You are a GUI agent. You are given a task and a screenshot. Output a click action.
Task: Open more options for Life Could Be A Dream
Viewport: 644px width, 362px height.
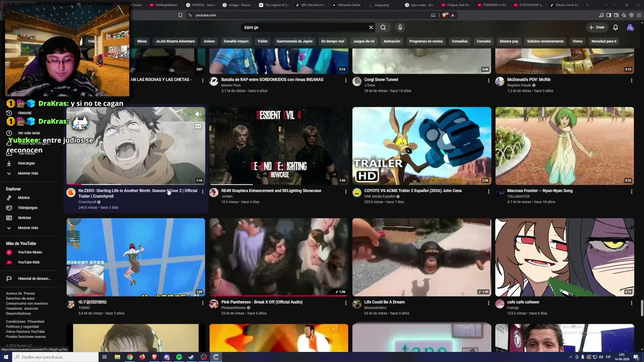point(489,303)
